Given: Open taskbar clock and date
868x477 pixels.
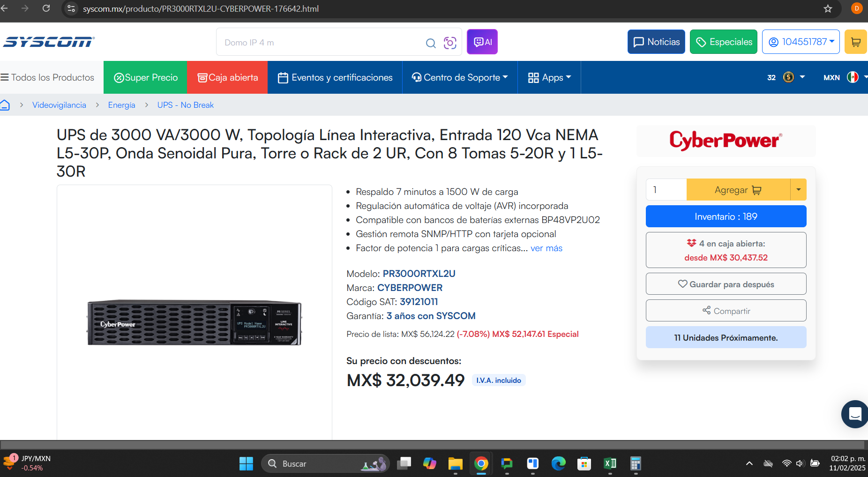Looking at the screenshot, I should [847, 463].
